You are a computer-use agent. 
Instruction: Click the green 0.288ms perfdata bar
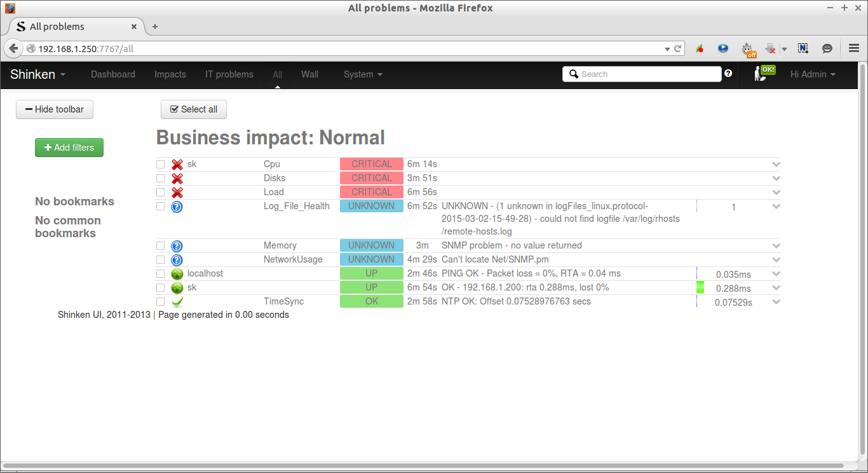(700, 287)
